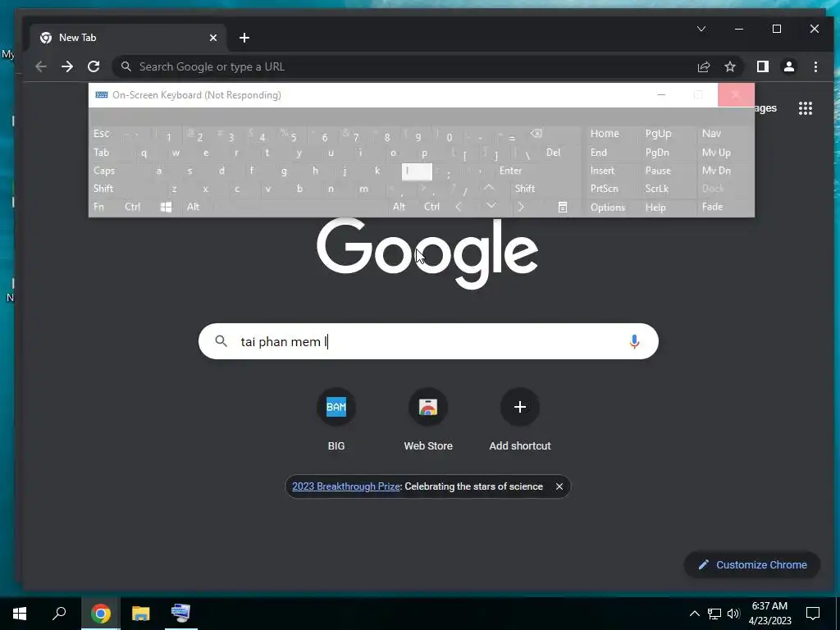Expand the tab search chevron
The height and width of the screenshot is (630, 840).
(701, 29)
